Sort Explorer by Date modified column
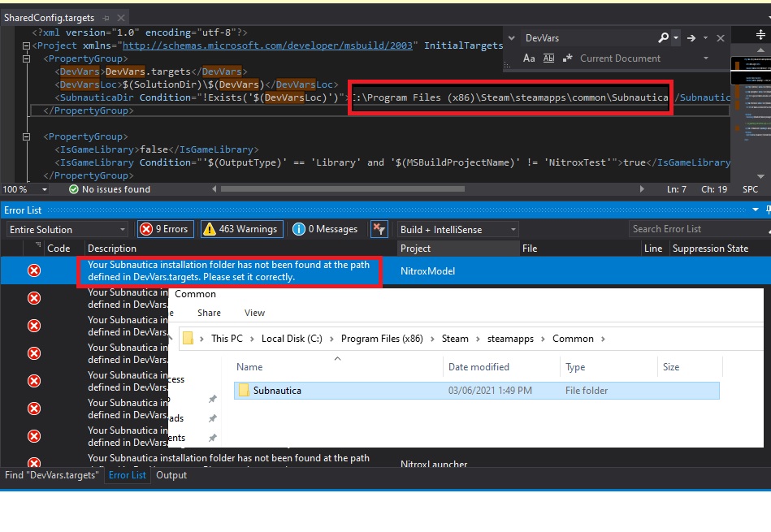This screenshot has width=771, height=532. (479, 367)
